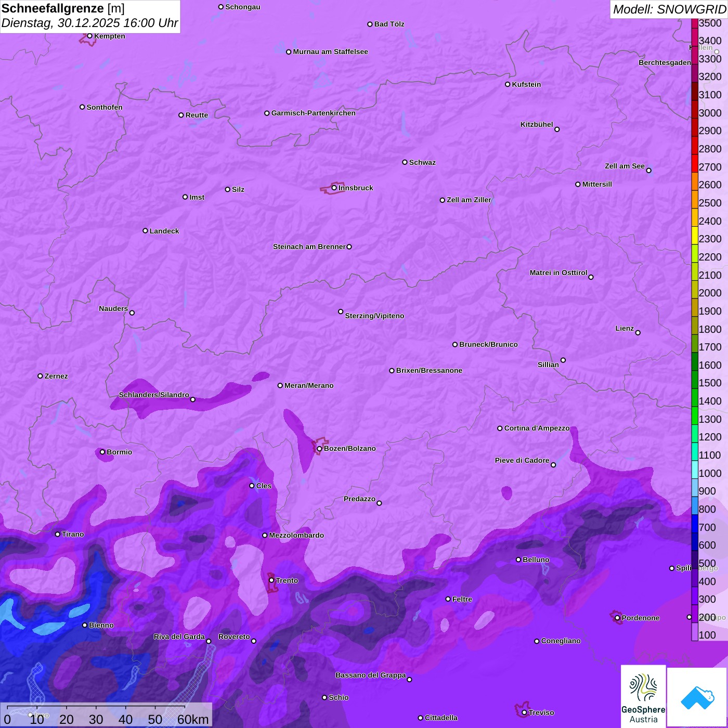
Task: Click the green 1500 legend color swatch
Action: click(695, 380)
